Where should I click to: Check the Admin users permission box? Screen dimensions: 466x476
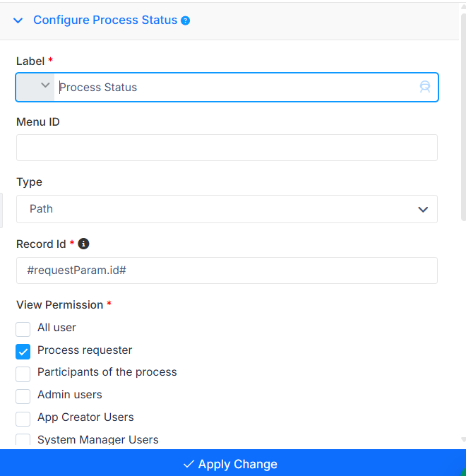tap(23, 396)
